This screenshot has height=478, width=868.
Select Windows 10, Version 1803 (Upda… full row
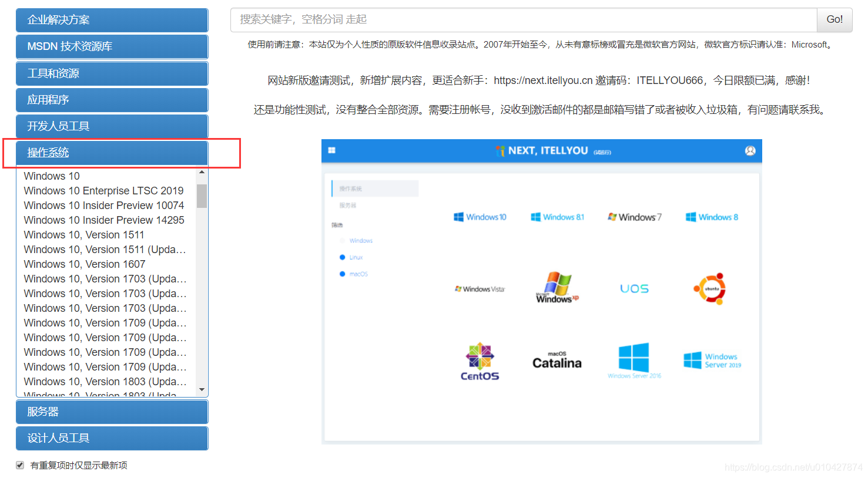(105, 382)
